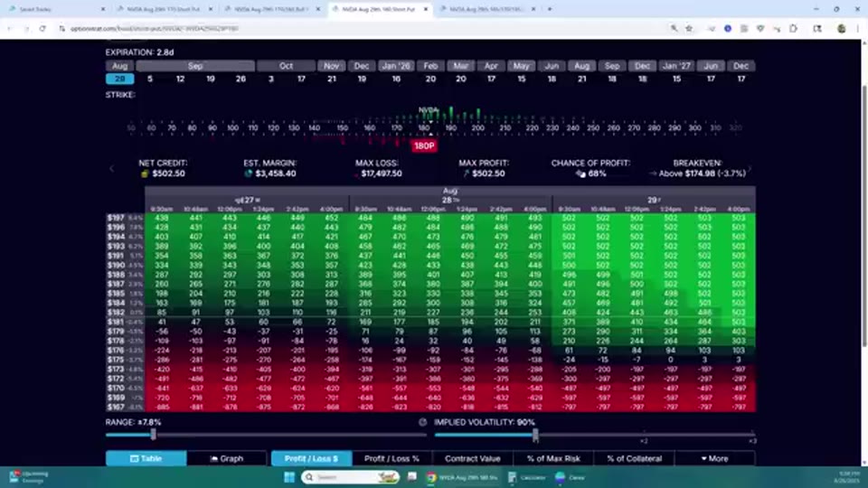
Task: Click strike 150 on the strike ruler
Action: coord(343,127)
